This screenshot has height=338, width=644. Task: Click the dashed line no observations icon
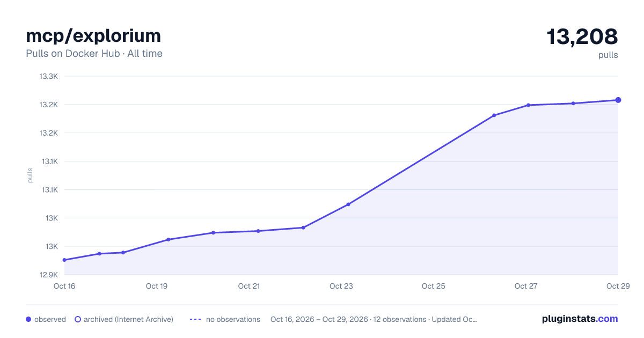point(195,319)
